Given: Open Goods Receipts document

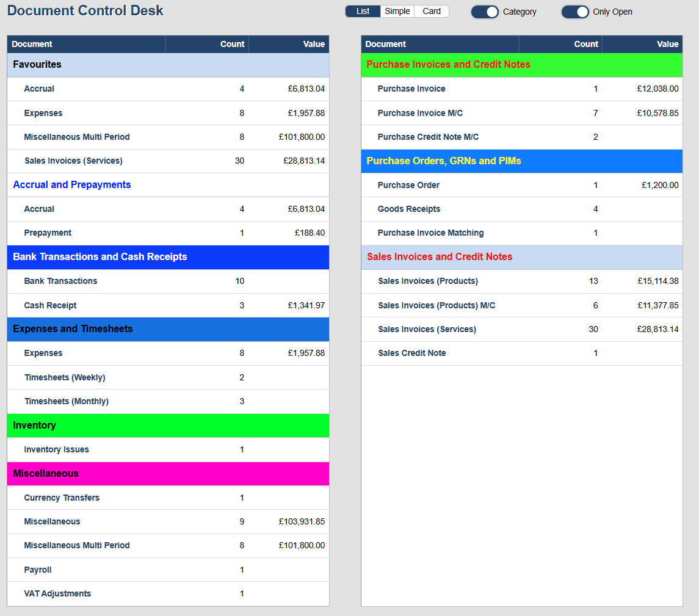Looking at the screenshot, I should click(x=409, y=209).
